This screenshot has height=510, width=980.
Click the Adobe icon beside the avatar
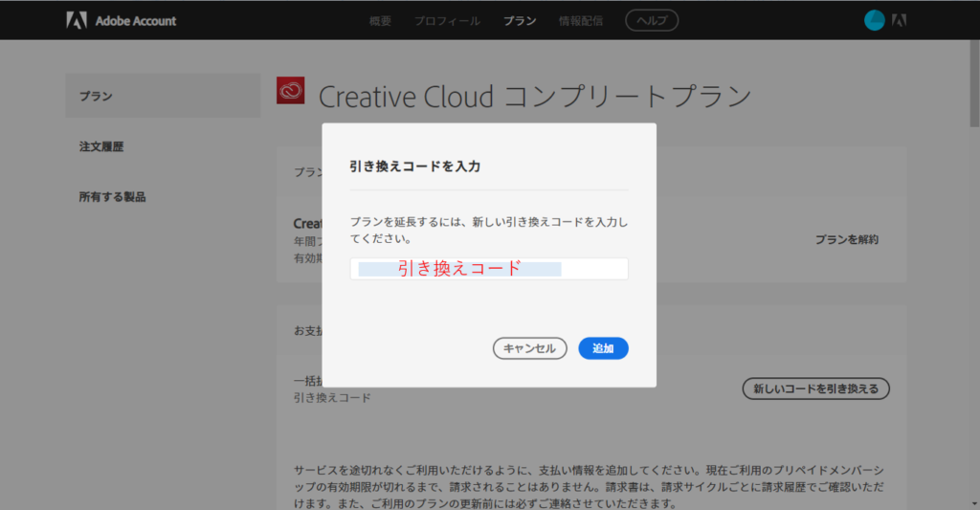[899, 21]
